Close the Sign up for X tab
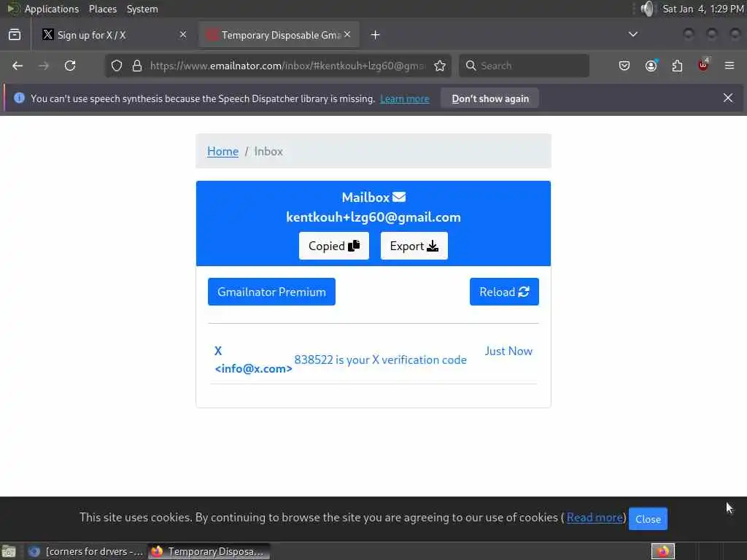 (x=183, y=35)
